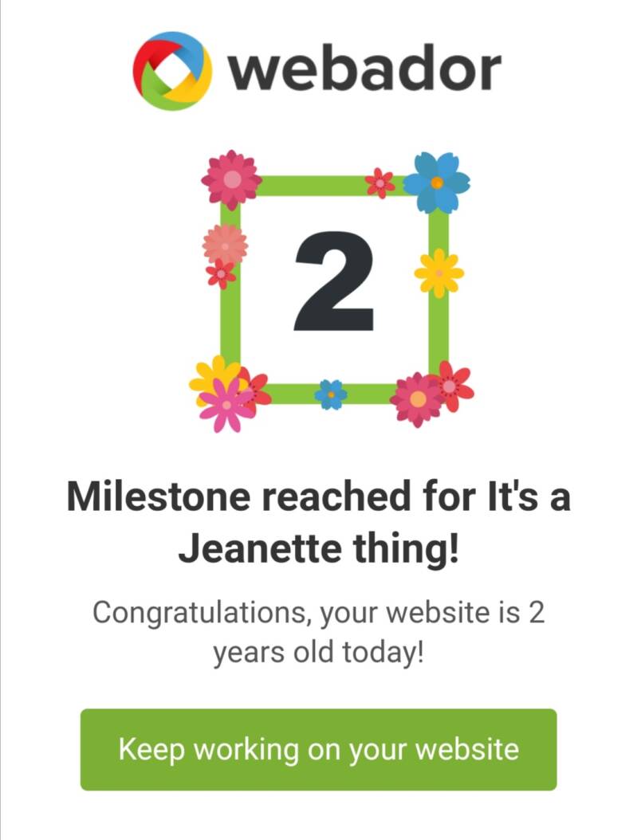The height and width of the screenshot is (840, 637).
Task: Click the small red flower below the salmon flower
Action: [221, 274]
